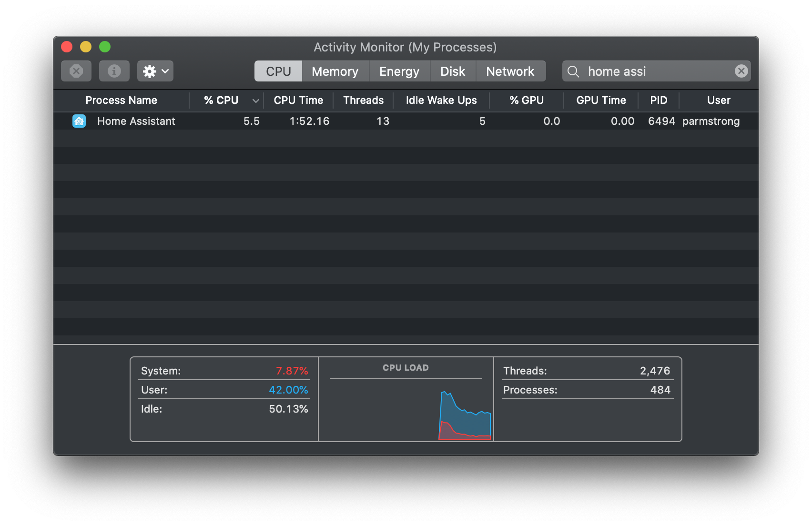Image resolution: width=812 pixels, height=526 pixels.
Task: Click the search magnifying glass icon
Action: click(573, 71)
